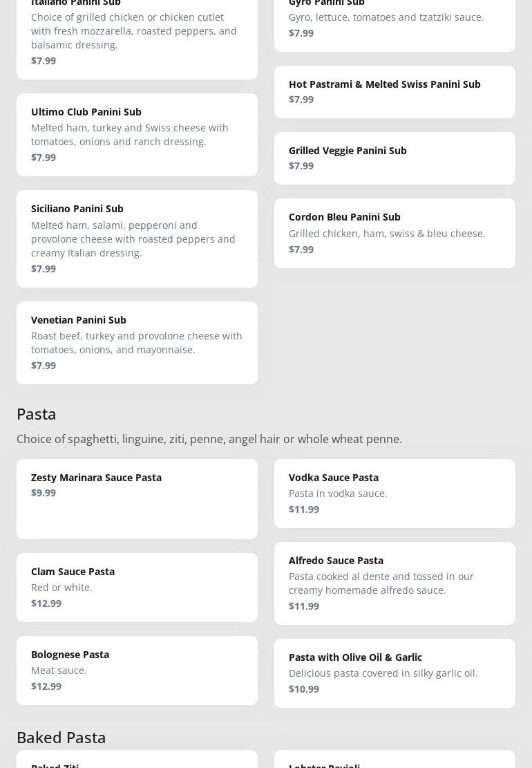The height and width of the screenshot is (768, 532).
Task: Open Zesty Marinara Sauce Pasta item
Action: click(x=137, y=498)
